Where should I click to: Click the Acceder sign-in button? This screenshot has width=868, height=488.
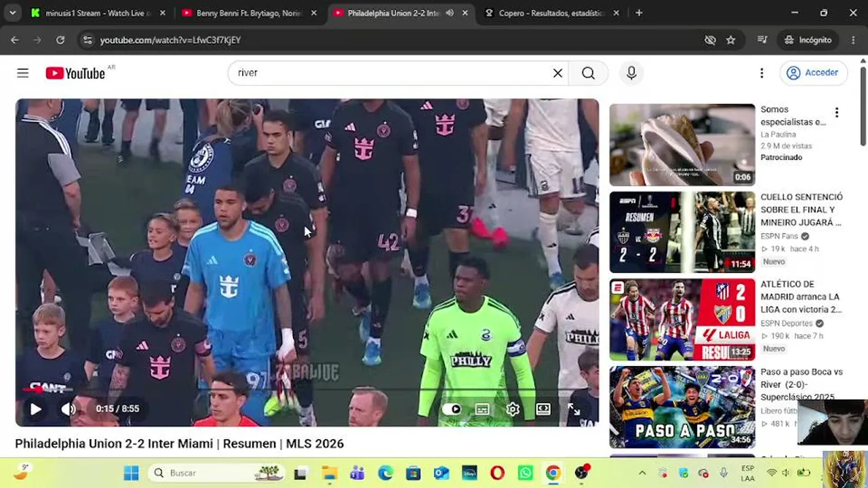[x=814, y=73]
